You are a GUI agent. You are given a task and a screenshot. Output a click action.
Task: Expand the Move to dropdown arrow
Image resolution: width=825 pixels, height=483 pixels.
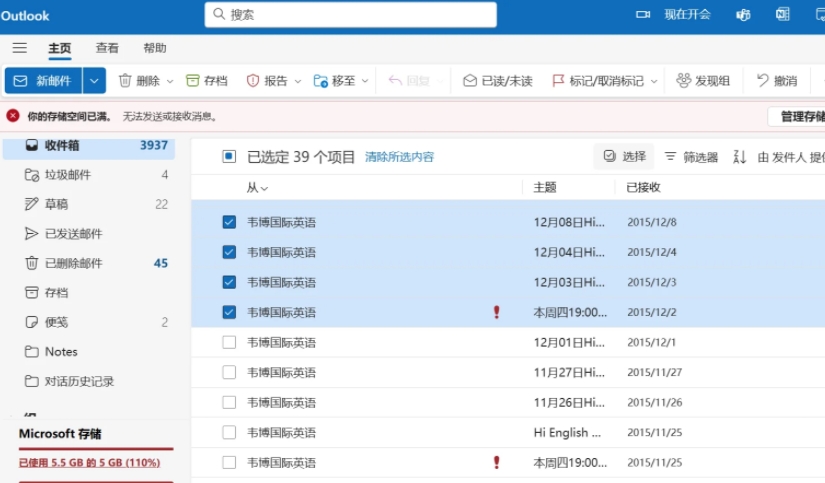click(x=365, y=81)
